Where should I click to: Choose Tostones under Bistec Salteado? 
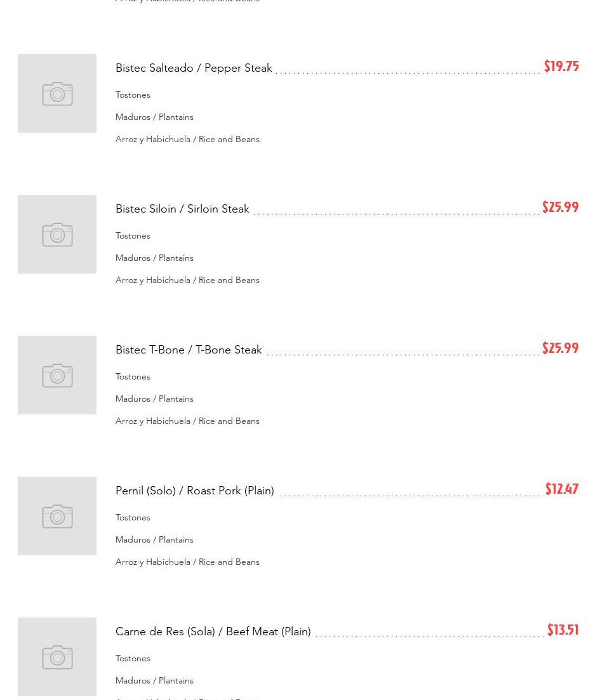pyautogui.click(x=133, y=95)
